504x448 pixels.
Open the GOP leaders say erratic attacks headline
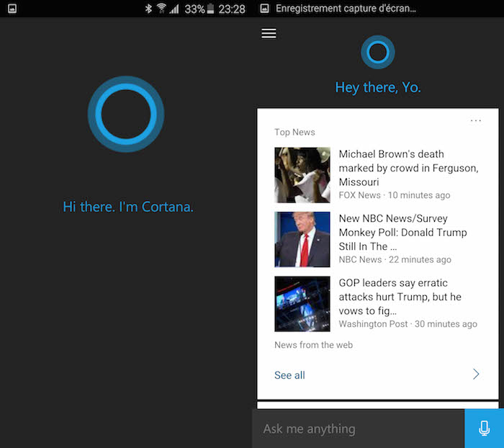pos(400,297)
